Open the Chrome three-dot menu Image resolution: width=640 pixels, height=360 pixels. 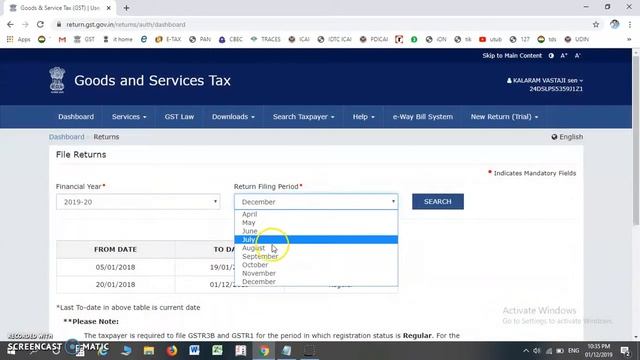630,24
